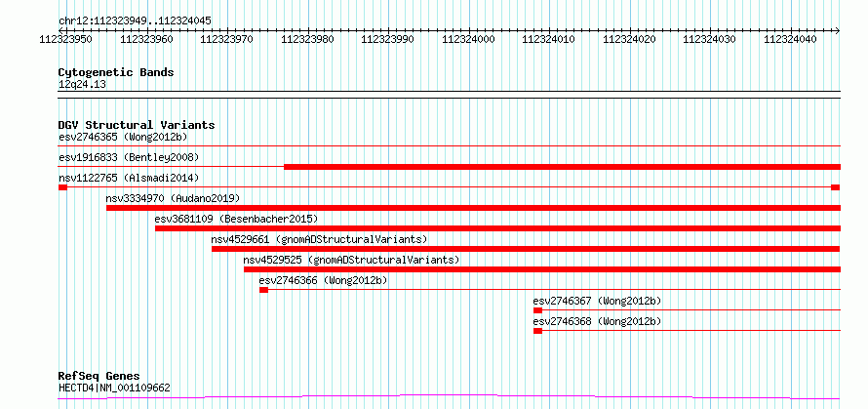Click the red bar of esv3681109
868x409 pixels.
497,228
